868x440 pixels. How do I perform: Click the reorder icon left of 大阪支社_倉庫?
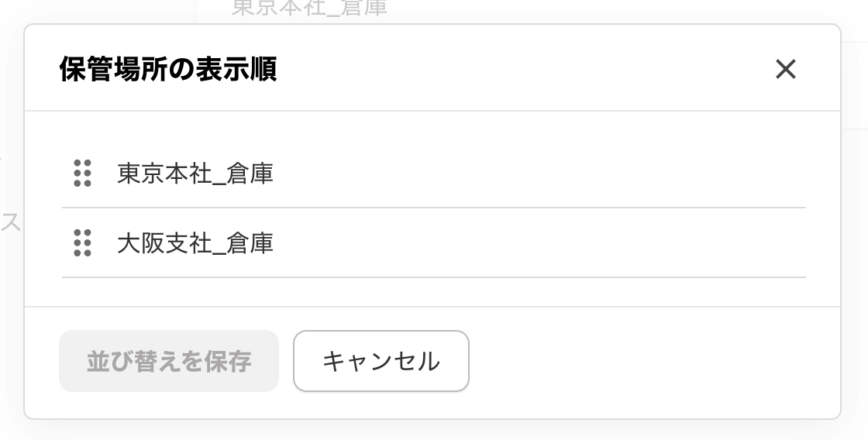coord(82,243)
